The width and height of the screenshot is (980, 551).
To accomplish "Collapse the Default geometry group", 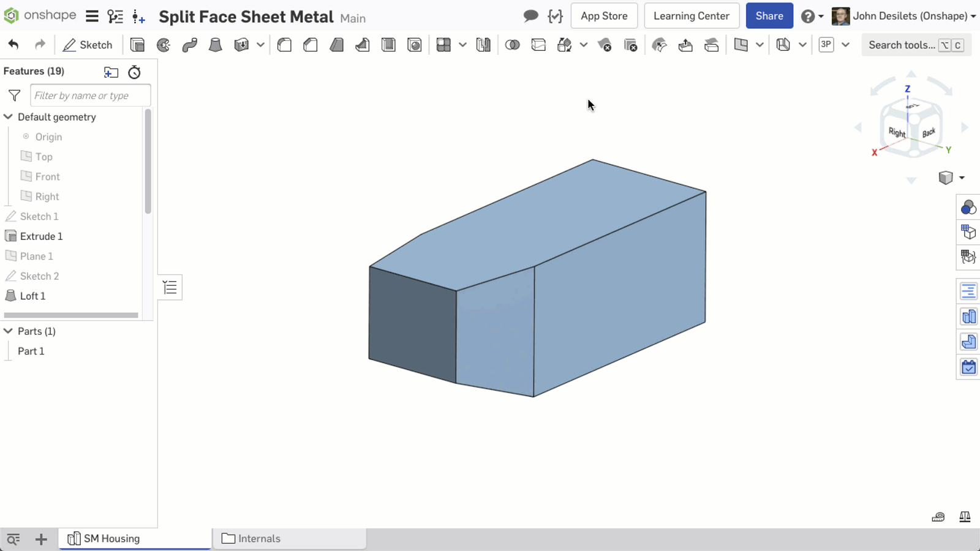I will click(9, 117).
